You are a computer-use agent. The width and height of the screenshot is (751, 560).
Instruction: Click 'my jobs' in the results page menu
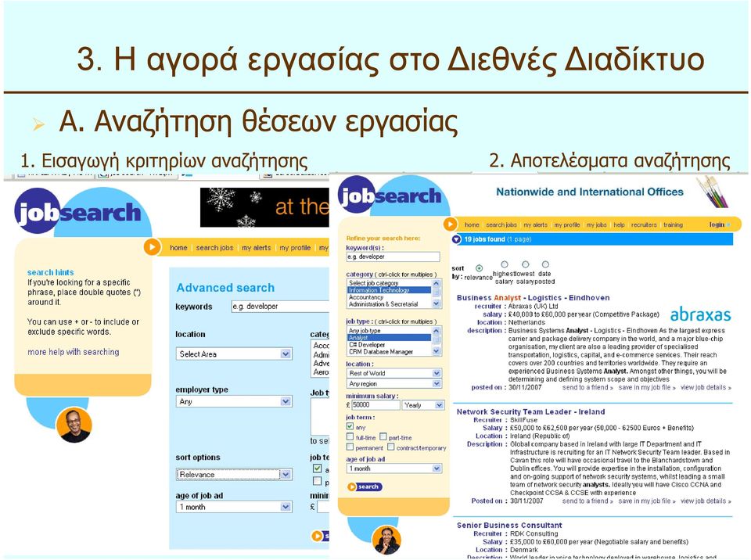(x=596, y=224)
